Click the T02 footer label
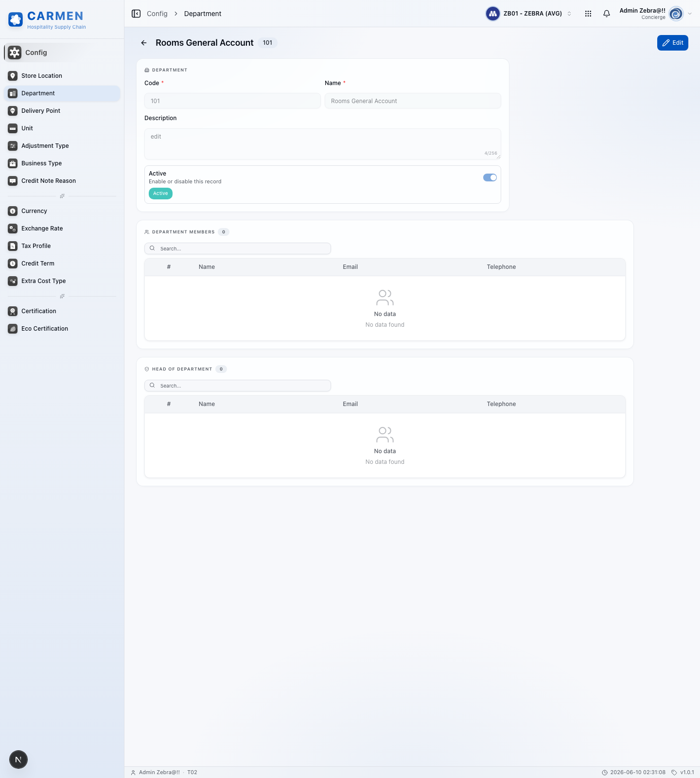700x778 pixels. [x=192, y=772]
